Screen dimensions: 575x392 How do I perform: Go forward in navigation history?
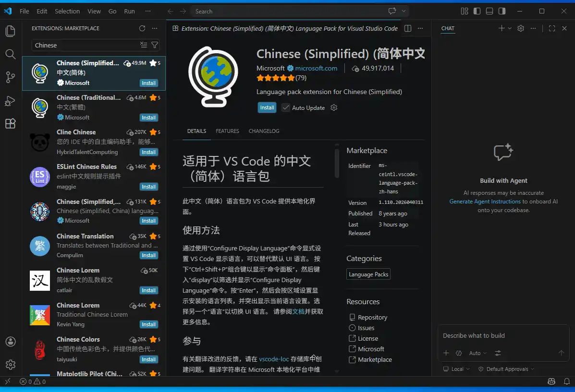tap(183, 12)
